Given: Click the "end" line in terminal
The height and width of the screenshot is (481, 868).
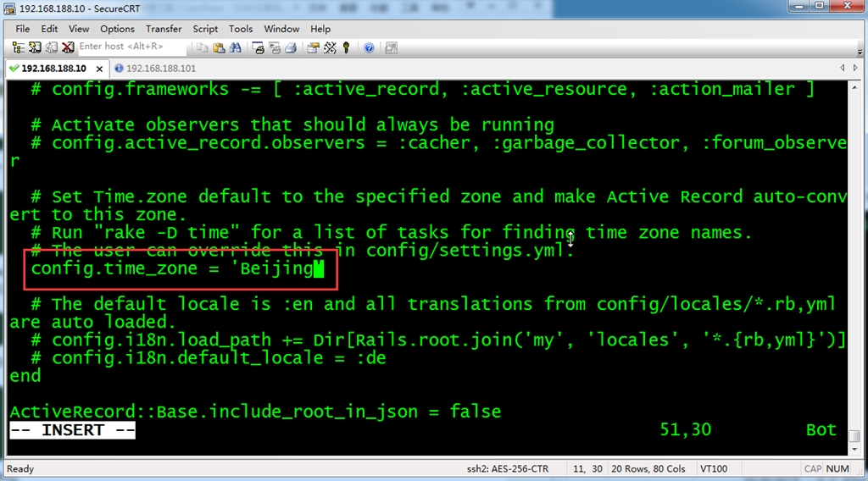Looking at the screenshot, I should click(25, 376).
